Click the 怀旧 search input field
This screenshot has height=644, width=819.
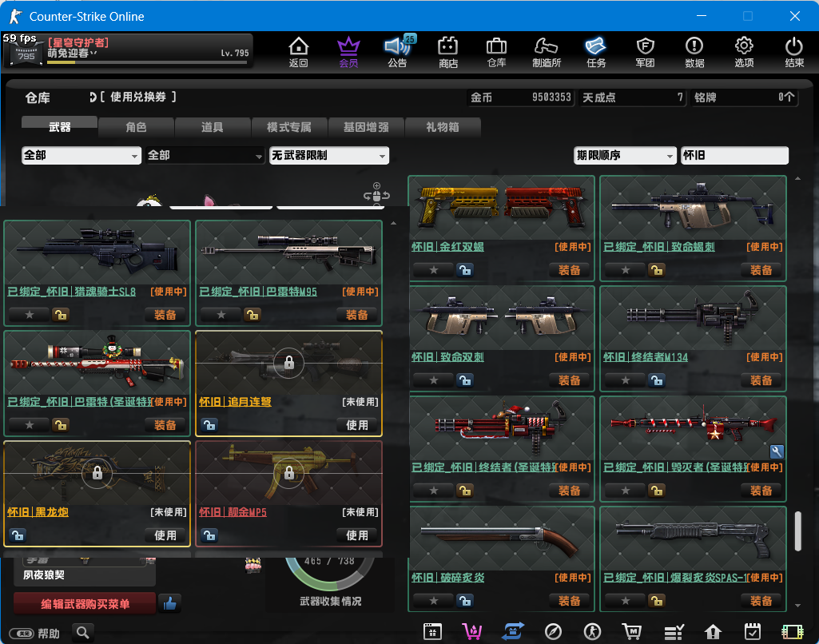734,156
